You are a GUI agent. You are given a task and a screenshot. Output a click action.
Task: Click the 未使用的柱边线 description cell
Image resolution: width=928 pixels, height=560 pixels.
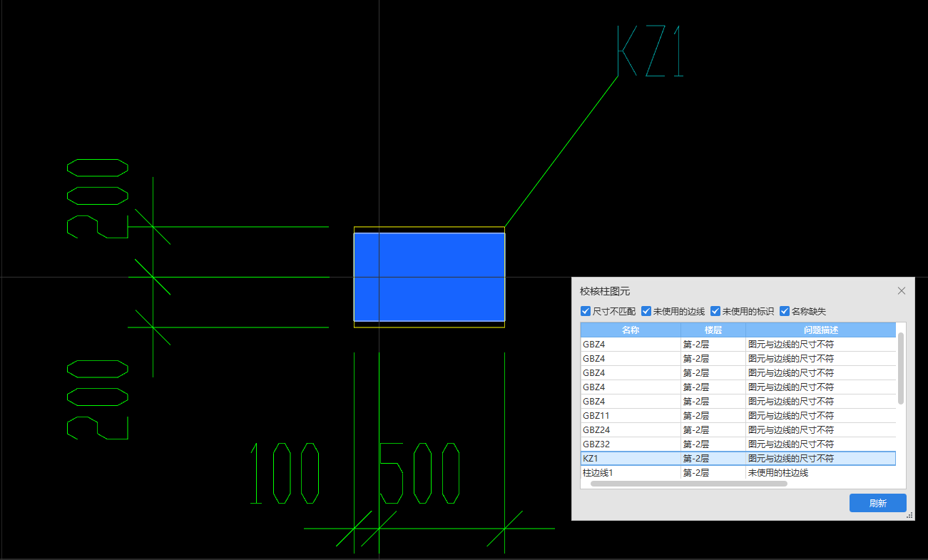(x=821, y=473)
